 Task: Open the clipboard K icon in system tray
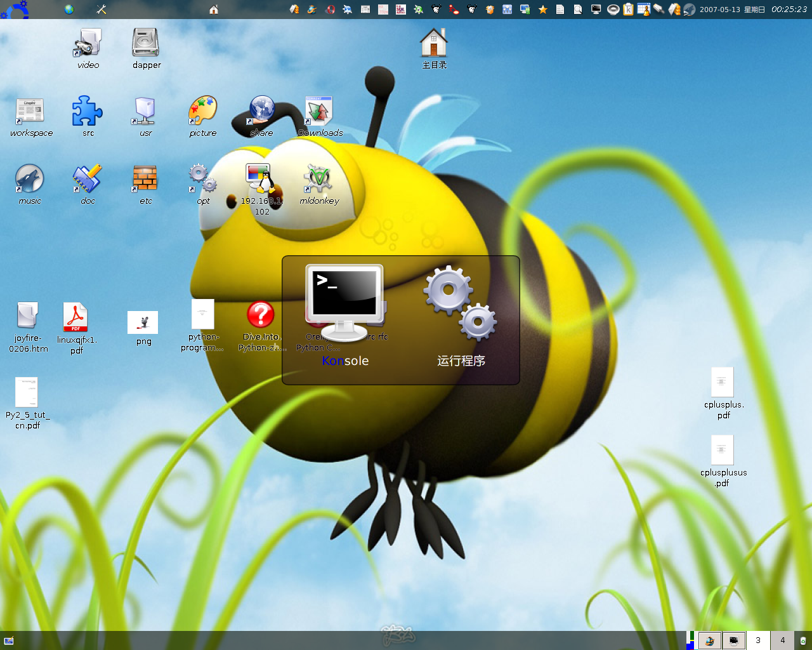(x=628, y=10)
